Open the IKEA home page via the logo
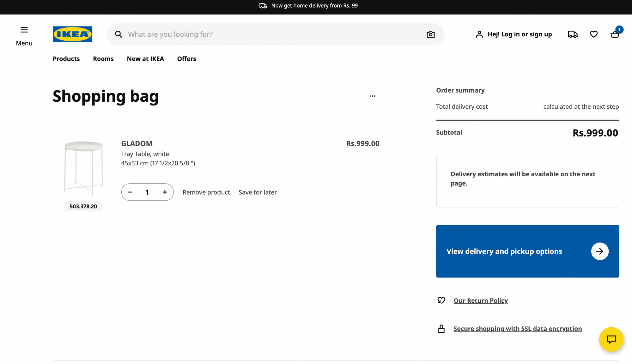The image size is (632, 364). [72, 34]
